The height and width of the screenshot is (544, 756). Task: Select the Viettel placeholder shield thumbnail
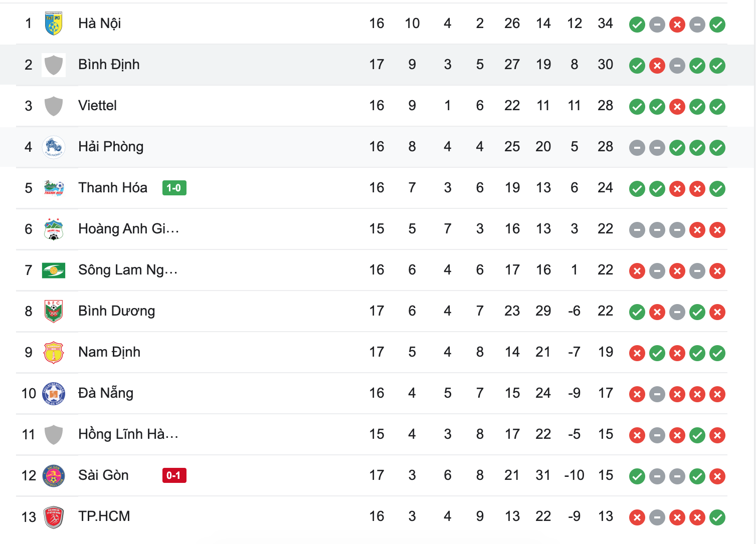click(54, 106)
